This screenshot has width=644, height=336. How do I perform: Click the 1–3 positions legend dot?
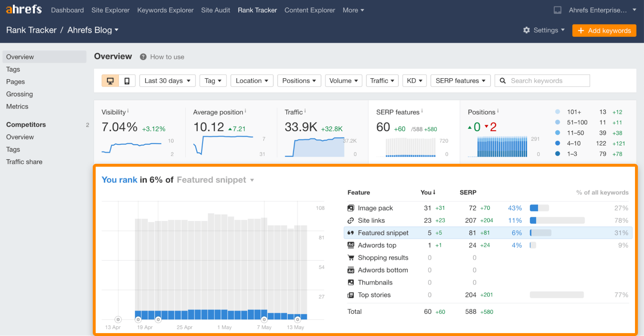[x=557, y=154]
